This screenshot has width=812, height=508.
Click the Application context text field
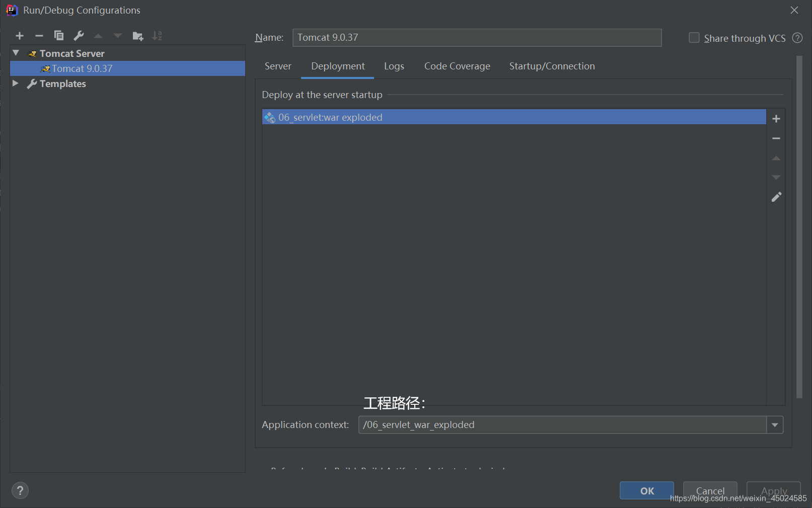[x=562, y=425]
